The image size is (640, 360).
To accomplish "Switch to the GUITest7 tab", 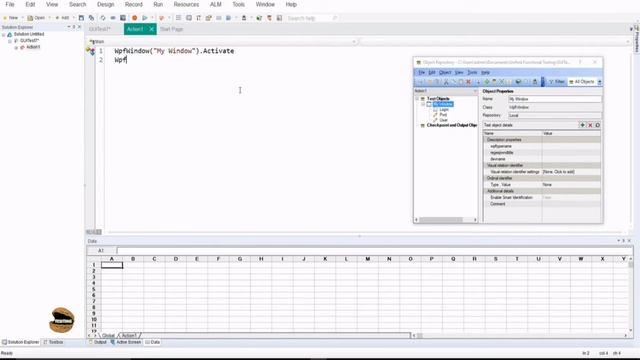I will click(100, 29).
